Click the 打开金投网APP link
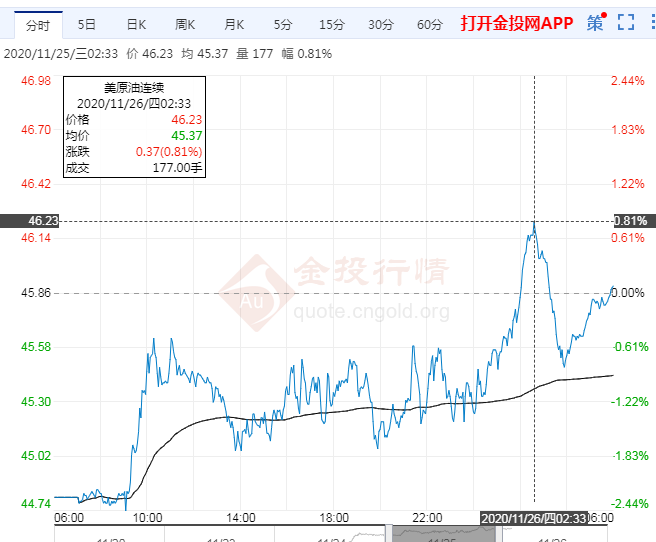The image size is (656, 542). pyautogui.click(x=517, y=23)
